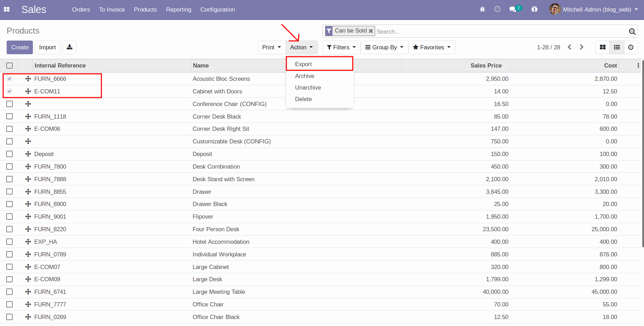Click drag handle for Conference Chair row
This screenshot has height=326, width=644.
coord(28,104)
